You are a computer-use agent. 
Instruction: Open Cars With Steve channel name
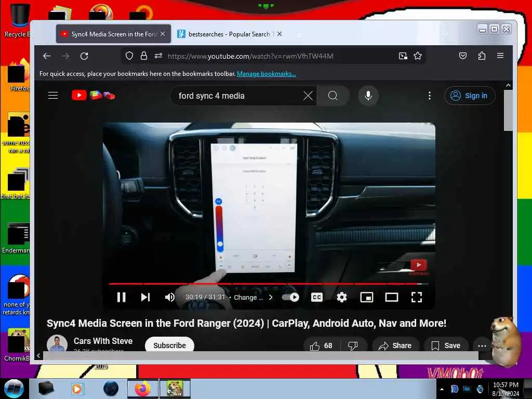click(103, 341)
